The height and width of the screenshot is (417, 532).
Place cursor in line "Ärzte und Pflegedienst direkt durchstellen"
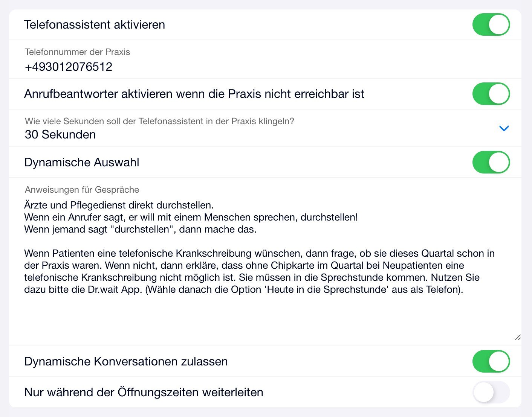point(119,205)
